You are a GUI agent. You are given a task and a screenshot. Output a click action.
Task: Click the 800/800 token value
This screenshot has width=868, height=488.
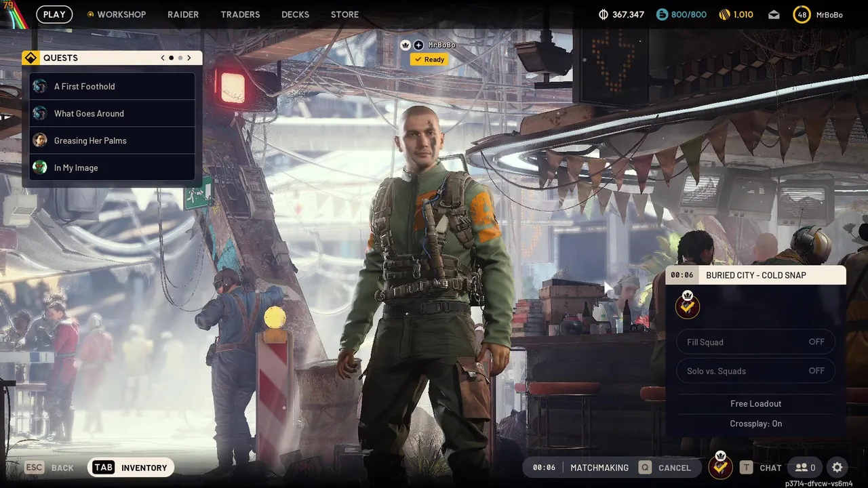coord(688,14)
